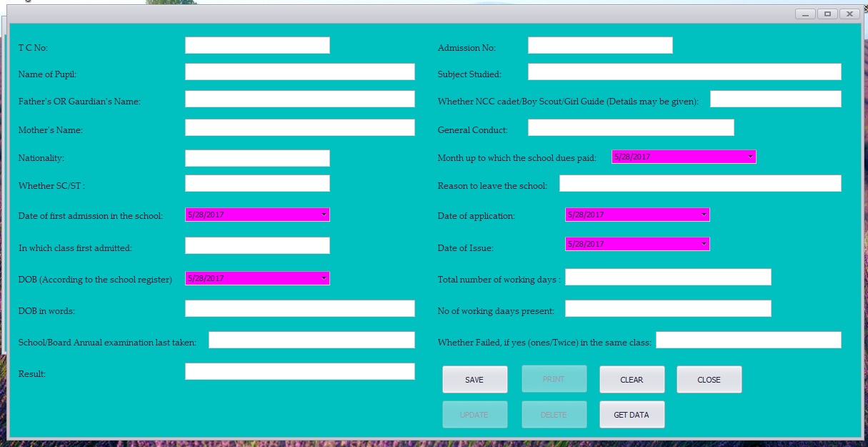
Task: Open Month up to which dues paid dropdown
Action: (x=750, y=157)
